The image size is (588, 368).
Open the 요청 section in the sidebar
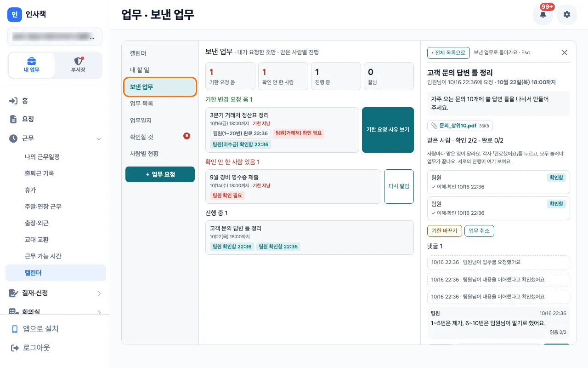(55, 119)
